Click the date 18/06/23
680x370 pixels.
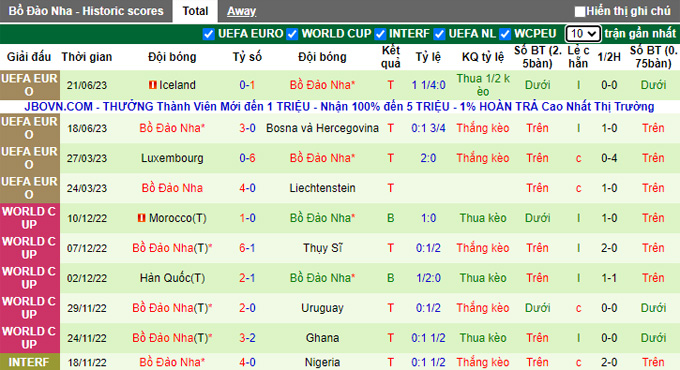87,128
